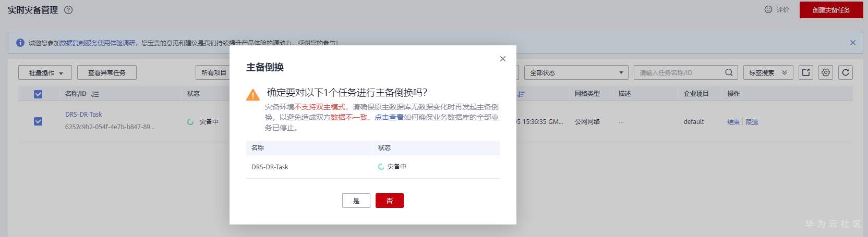The height and width of the screenshot is (237, 868).
Task: Click the 评价 smiley feedback icon
Action: click(x=768, y=9)
